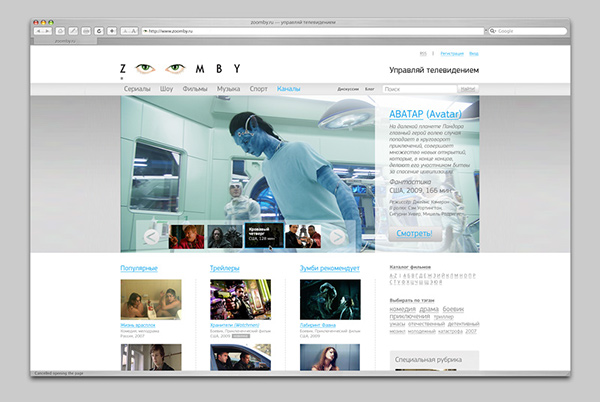The image size is (600, 402).
Task: Click the АВАТАР (Avatar) title link
Action: click(x=425, y=114)
